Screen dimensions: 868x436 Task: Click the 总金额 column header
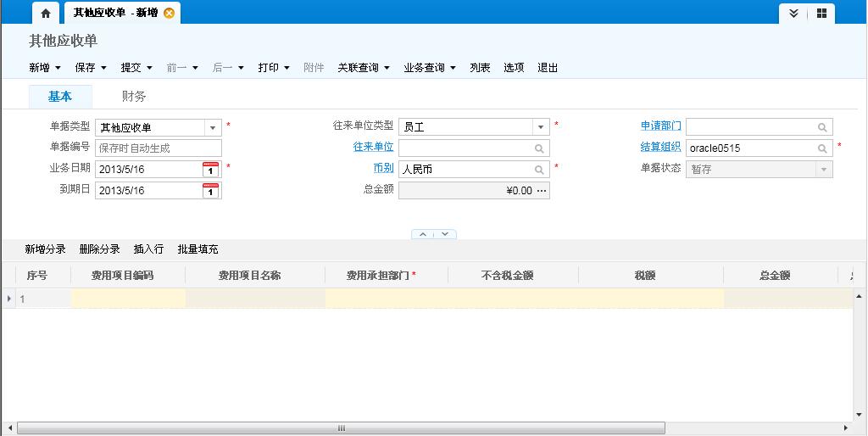(781, 276)
